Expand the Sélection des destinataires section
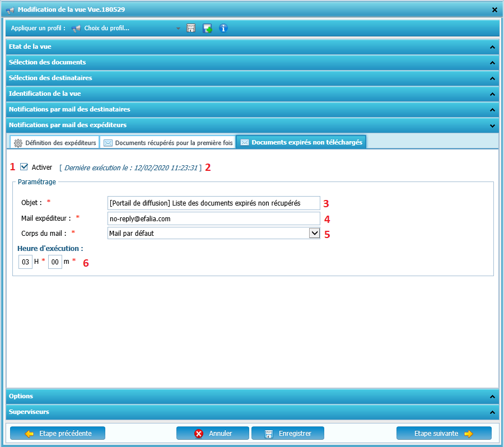This screenshot has width=504, height=447. 252,78
